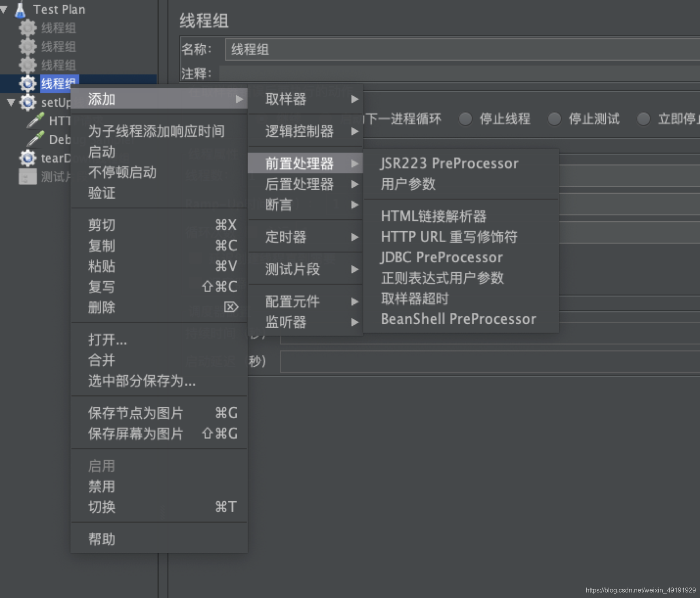The image size is (700, 598).
Task: Click the 注释 comment field
Action: tap(460, 74)
